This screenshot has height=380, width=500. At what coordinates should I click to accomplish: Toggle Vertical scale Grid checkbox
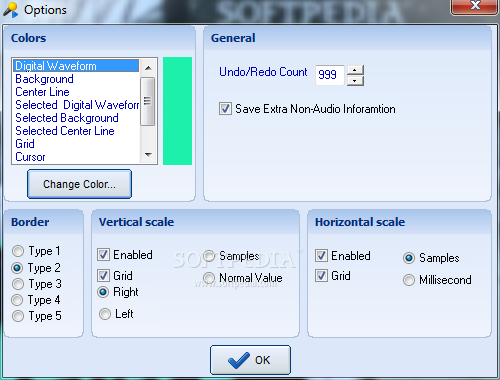pyautogui.click(x=103, y=276)
